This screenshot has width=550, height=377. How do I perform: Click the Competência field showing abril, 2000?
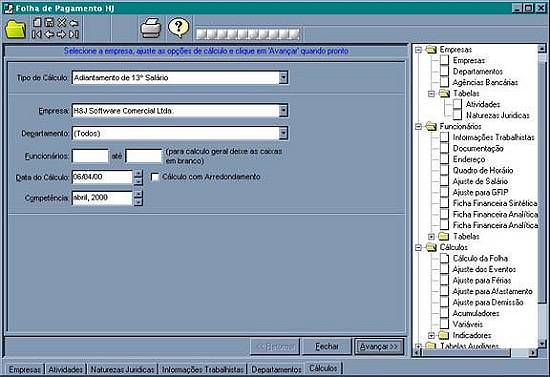[102, 198]
